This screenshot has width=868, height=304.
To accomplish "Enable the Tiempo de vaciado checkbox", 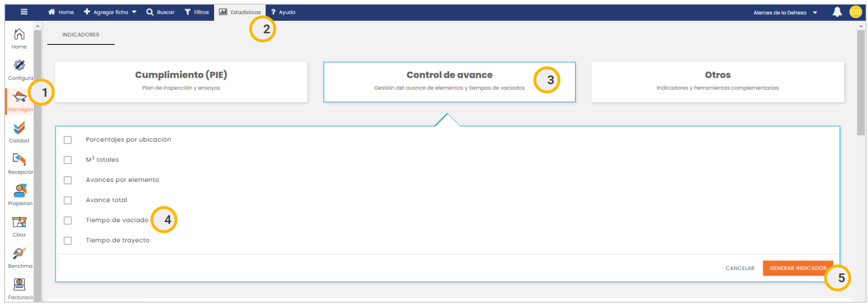I will pyautogui.click(x=68, y=220).
